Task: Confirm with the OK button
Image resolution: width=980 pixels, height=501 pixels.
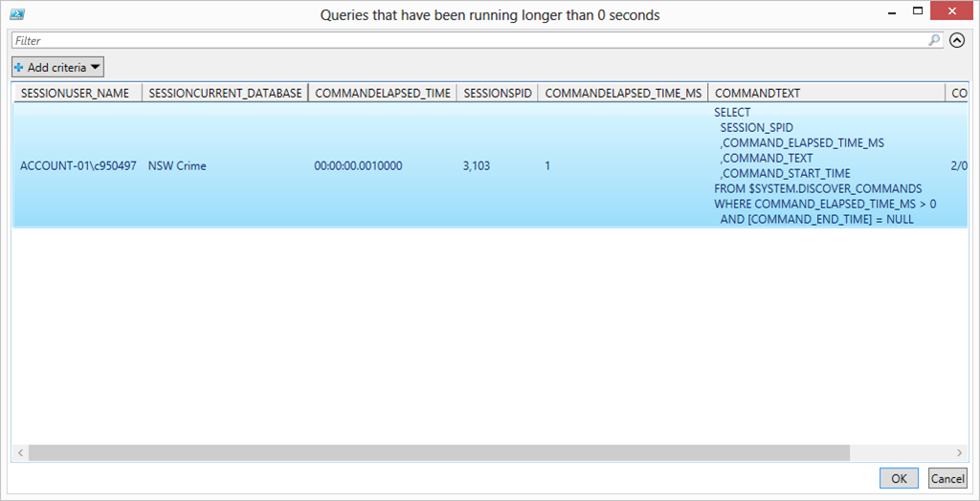Action: tap(899, 478)
